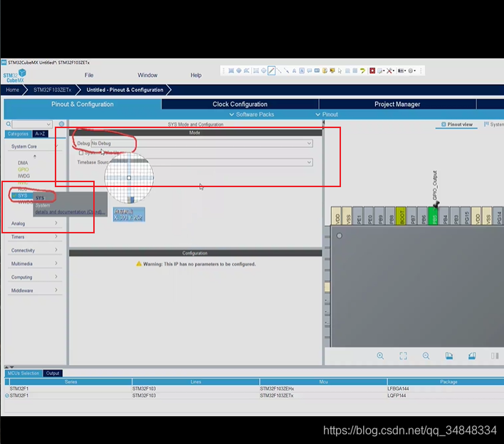
Task: Click the STM32CubeMX logo
Action: click(x=14, y=75)
